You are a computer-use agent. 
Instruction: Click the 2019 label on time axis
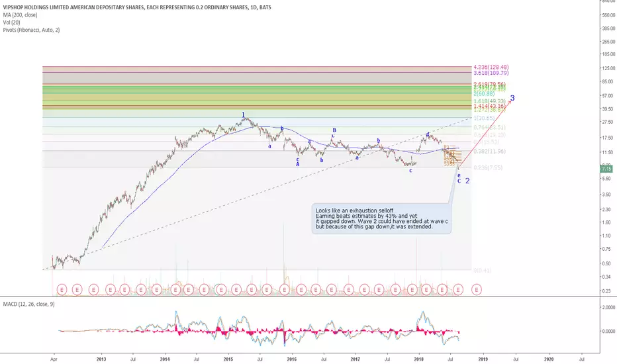tap(483, 359)
